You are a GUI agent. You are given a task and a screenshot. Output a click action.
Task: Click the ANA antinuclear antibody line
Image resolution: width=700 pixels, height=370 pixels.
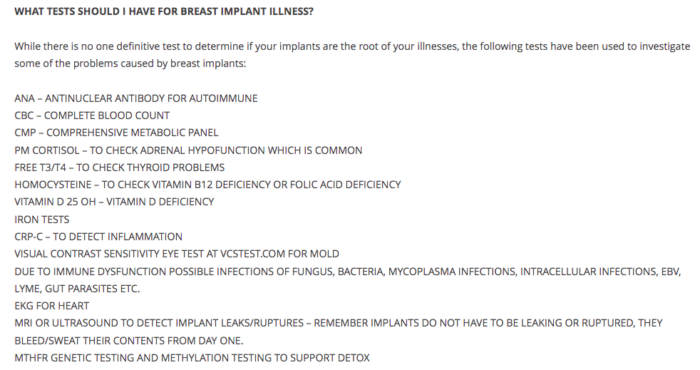[136, 98]
